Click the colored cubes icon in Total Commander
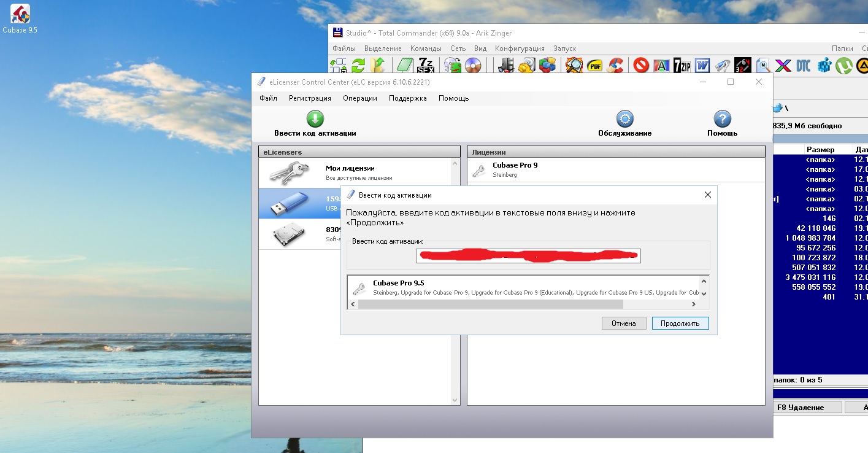 (547, 64)
